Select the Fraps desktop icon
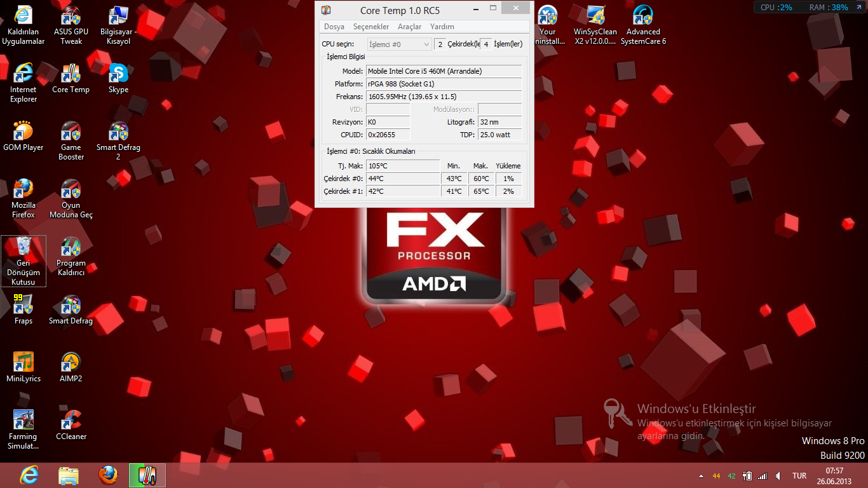Viewport: 868px width, 488px height. click(x=24, y=309)
